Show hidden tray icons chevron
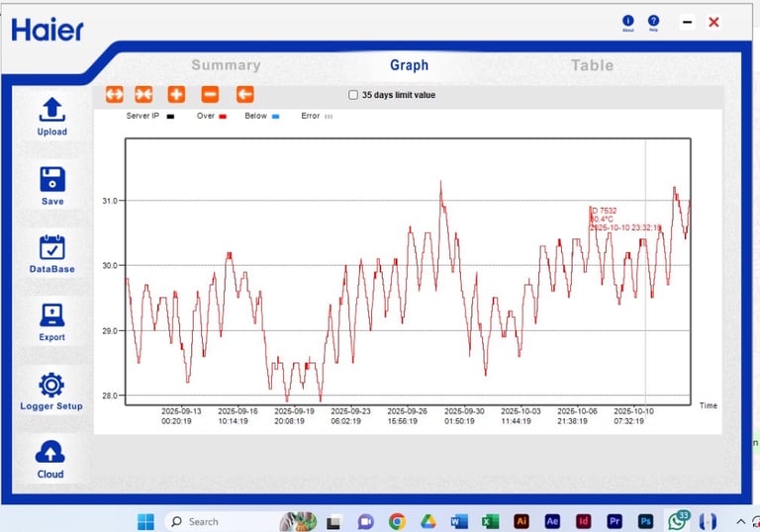Screen dimensions: 760x532 (x=740, y=522)
